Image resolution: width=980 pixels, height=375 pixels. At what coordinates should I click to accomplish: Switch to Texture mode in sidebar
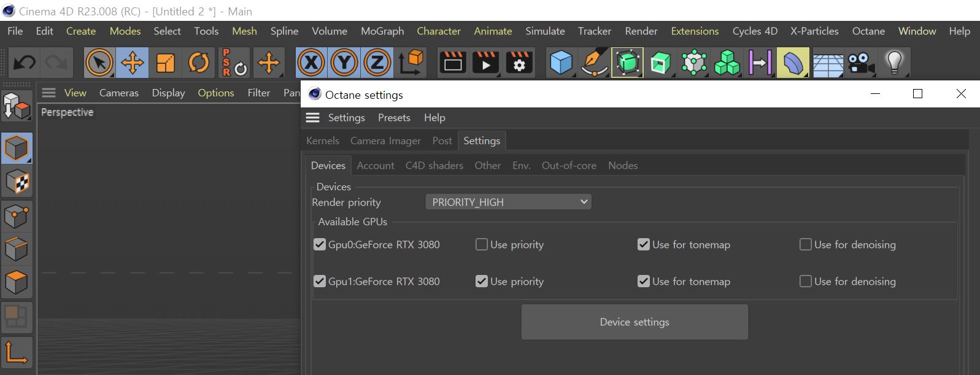[17, 182]
